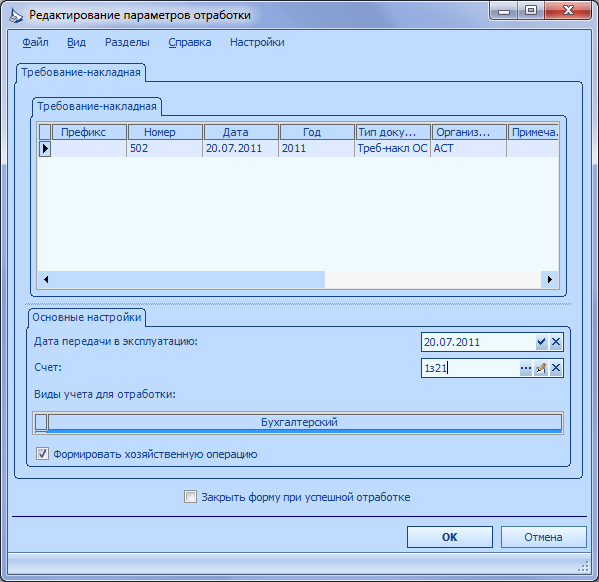This screenshot has height=582, width=599.
Task: Select the row marker arrow of record 502
Action: (x=45, y=148)
